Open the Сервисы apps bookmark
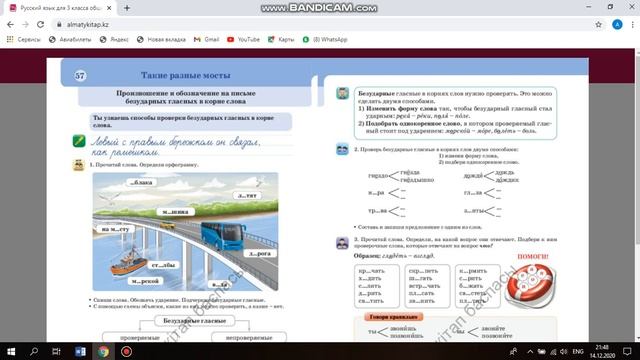This screenshot has width=640, height=360. pyautogui.click(x=24, y=40)
